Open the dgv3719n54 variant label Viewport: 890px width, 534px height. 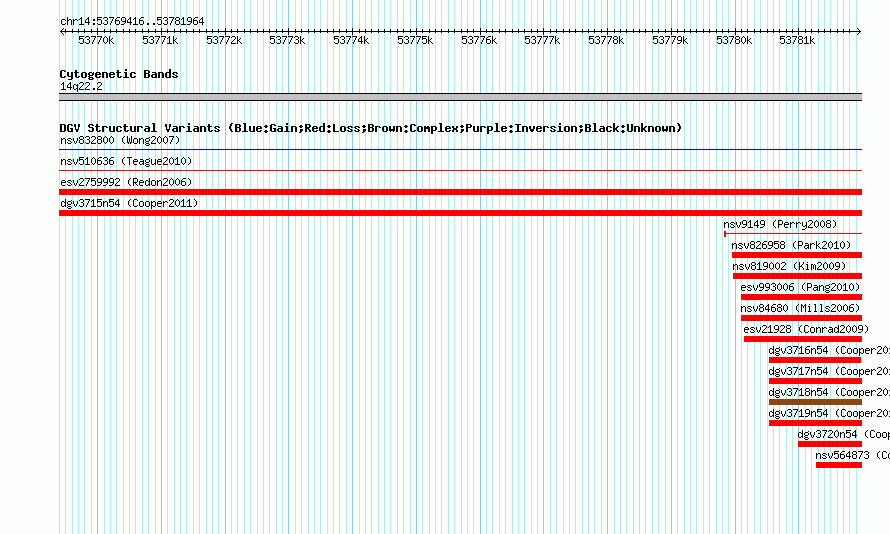tap(829, 413)
